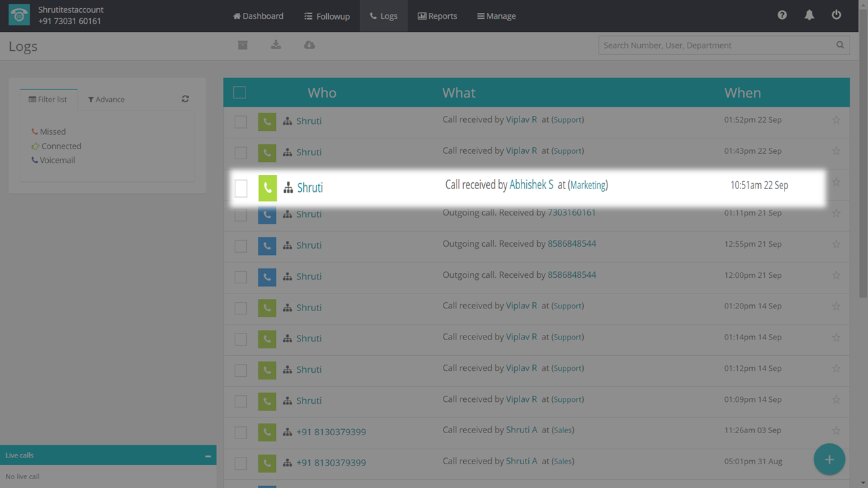Image resolution: width=868 pixels, height=488 pixels.
Task: Click the Search Number, User, Department field
Action: coord(717,45)
